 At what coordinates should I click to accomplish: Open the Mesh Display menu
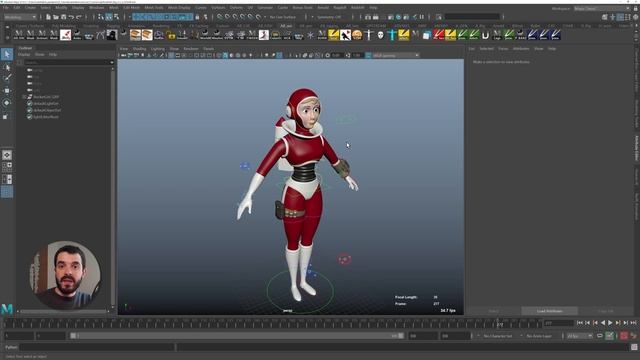(179, 7)
